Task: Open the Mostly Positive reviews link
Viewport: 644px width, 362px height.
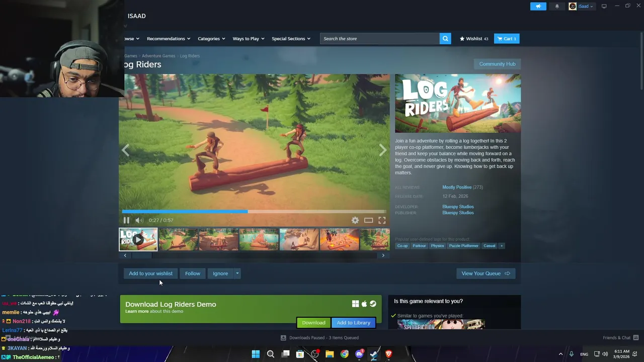Action: click(x=457, y=187)
